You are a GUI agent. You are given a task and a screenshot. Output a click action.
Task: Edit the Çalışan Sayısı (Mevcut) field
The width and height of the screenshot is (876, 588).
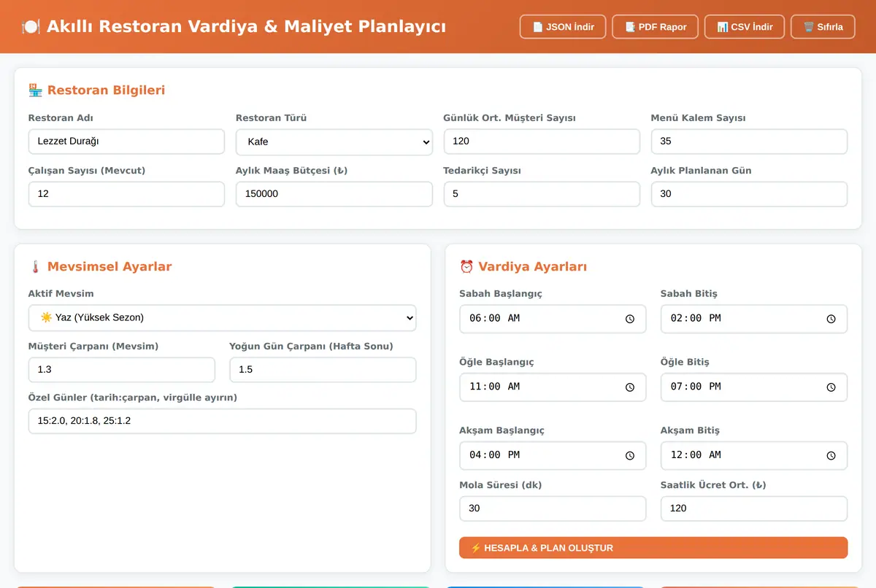tap(126, 194)
